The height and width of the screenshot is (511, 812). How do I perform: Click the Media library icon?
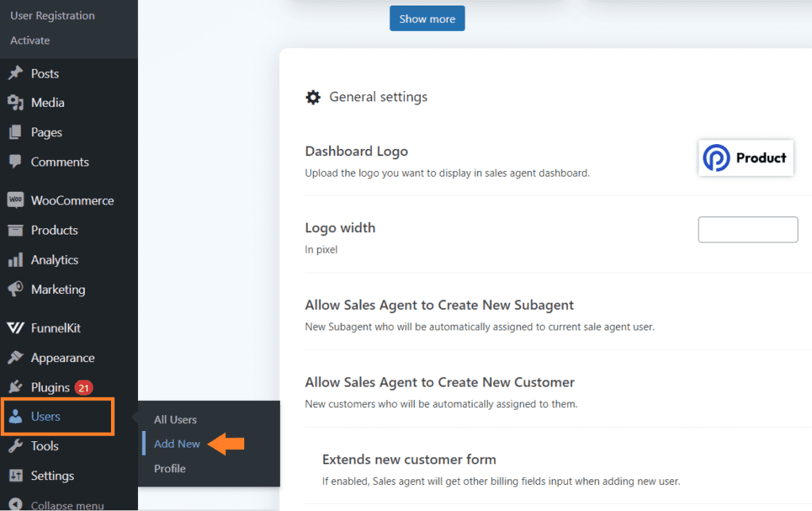coord(16,102)
